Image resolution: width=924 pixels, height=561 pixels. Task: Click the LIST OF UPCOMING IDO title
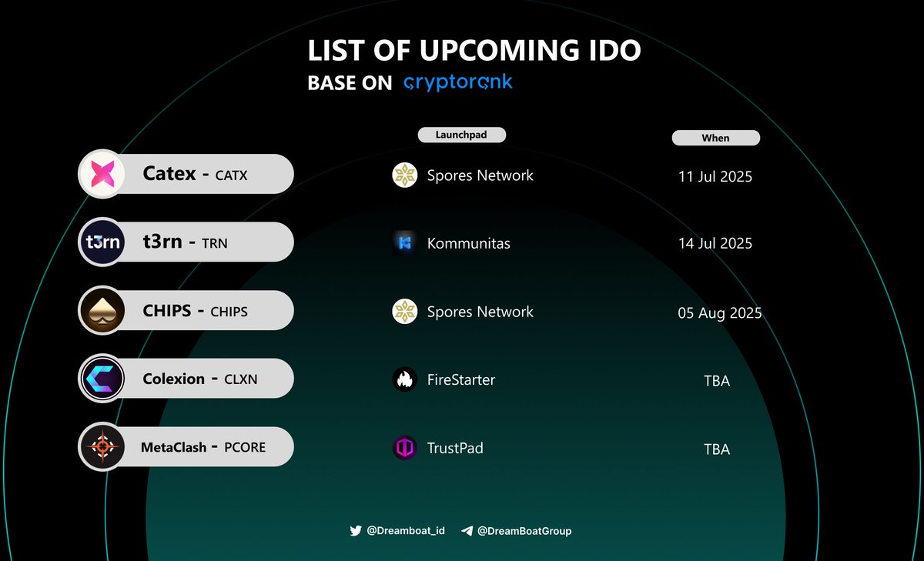click(474, 51)
